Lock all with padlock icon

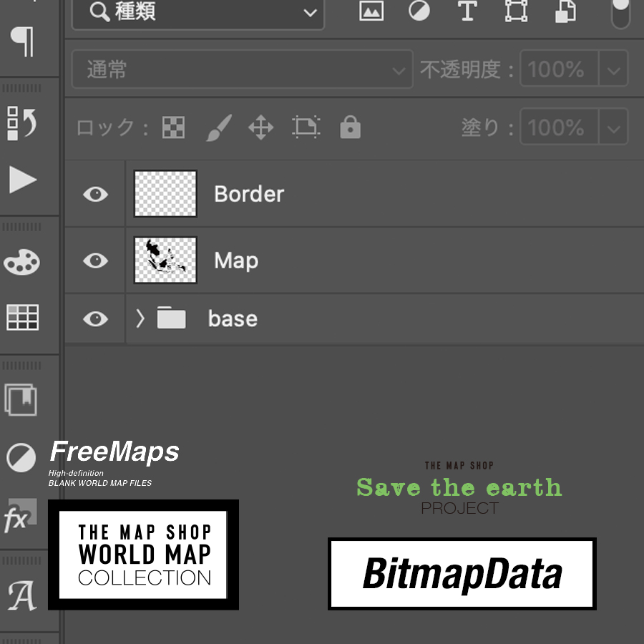(351, 127)
